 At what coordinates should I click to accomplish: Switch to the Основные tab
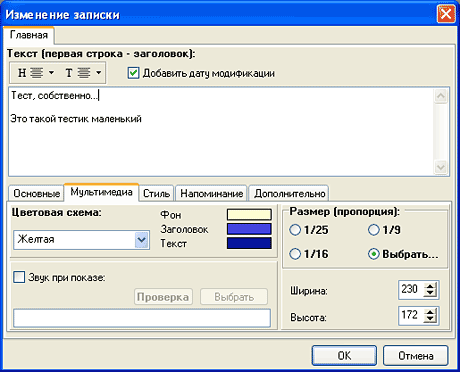[x=36, y=193]
